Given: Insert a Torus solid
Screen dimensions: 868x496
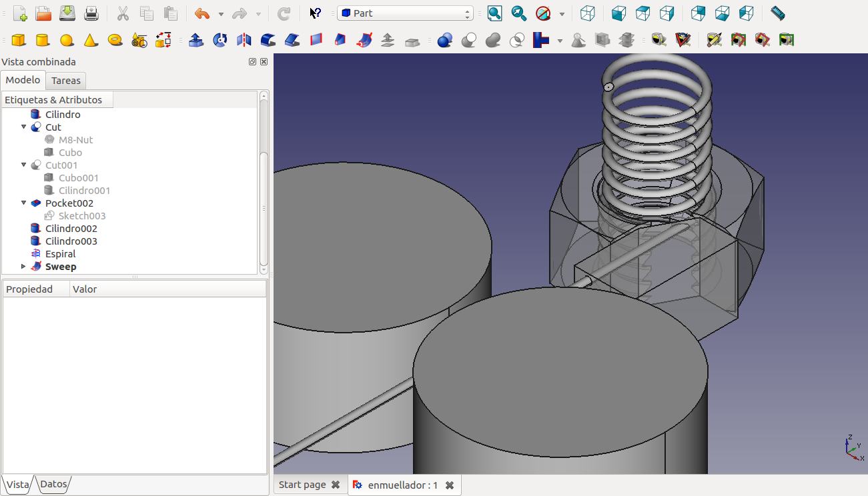Looking at the screenshot, I should point(115,41).
